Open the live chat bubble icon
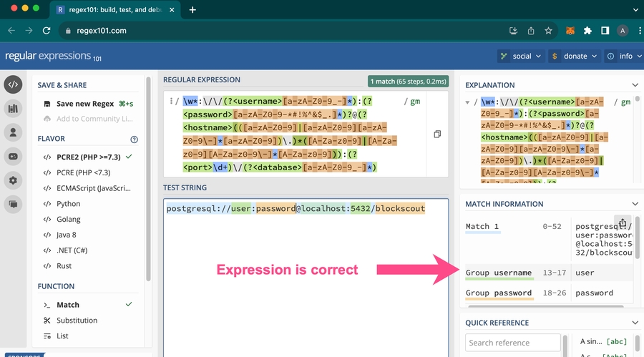Screen dimensions: 644x357 point(13,204)
